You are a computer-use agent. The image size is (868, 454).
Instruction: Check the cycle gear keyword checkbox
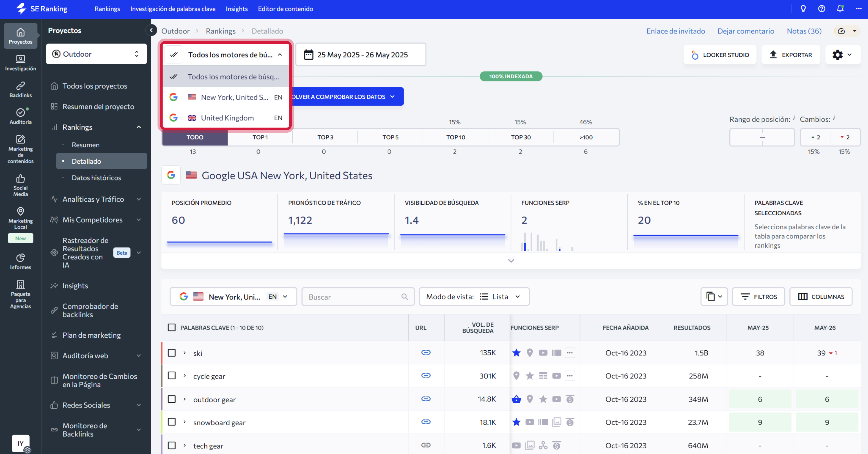click(172, 375)
